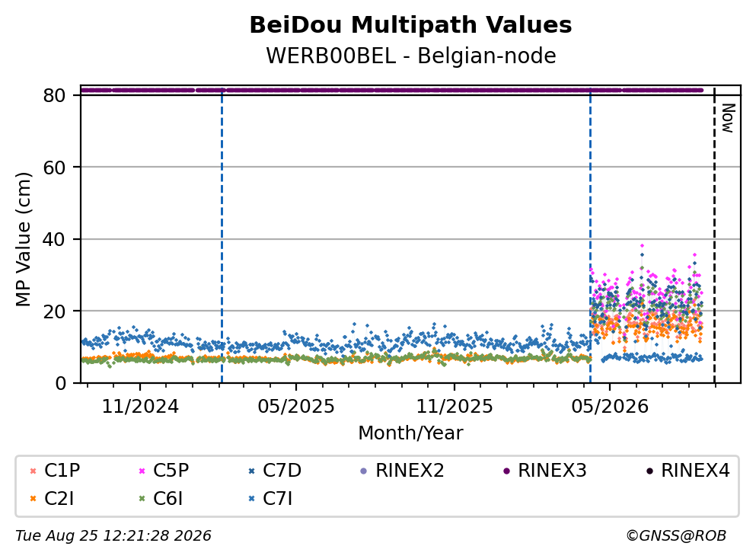Click the y-axis tick label '80'
756x559 pixels.
(54, 95)
